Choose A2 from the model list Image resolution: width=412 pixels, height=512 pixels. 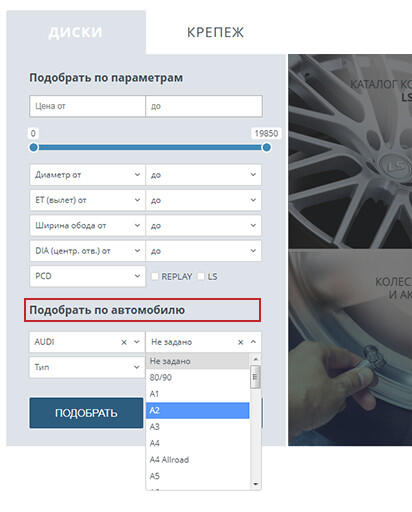click(198, 410)
